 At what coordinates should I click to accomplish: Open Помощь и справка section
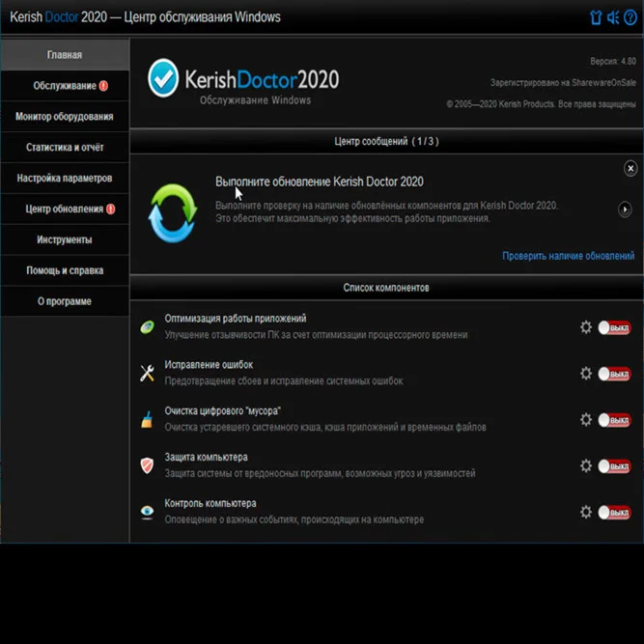click(x=65, y=270)
